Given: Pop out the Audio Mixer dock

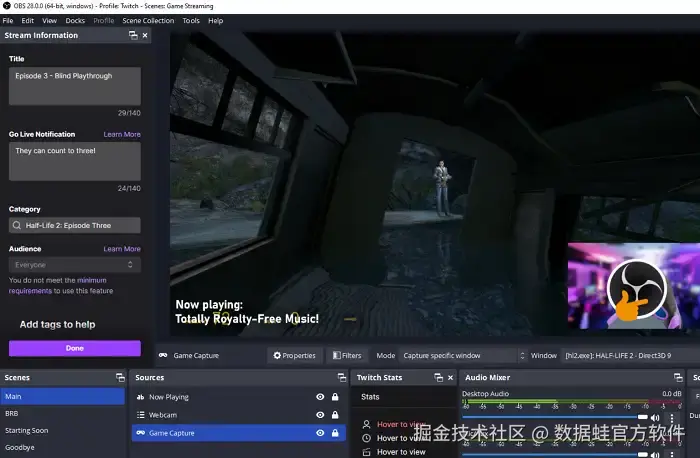Looking at the screenshot, I should (678, 378).
